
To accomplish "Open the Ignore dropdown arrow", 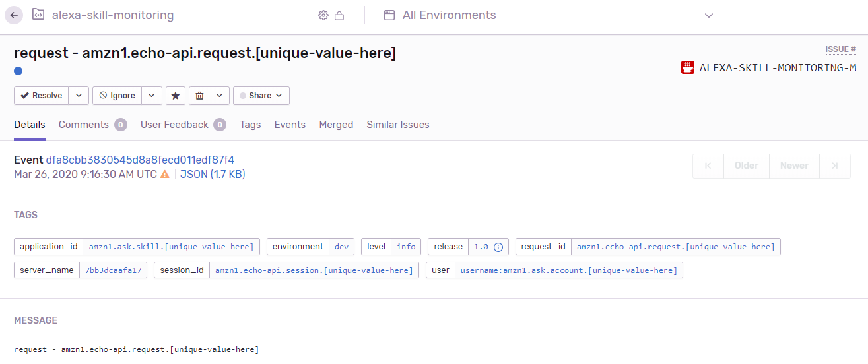I will [152, 96].
